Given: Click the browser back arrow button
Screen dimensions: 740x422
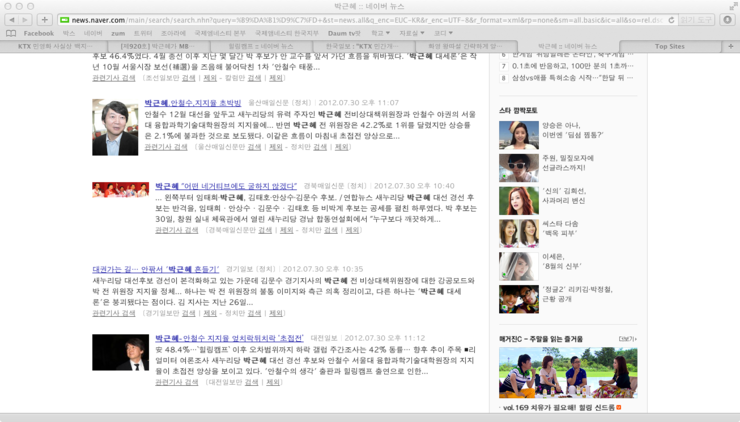Looking at the screenshot, I should tap(10, 19).
